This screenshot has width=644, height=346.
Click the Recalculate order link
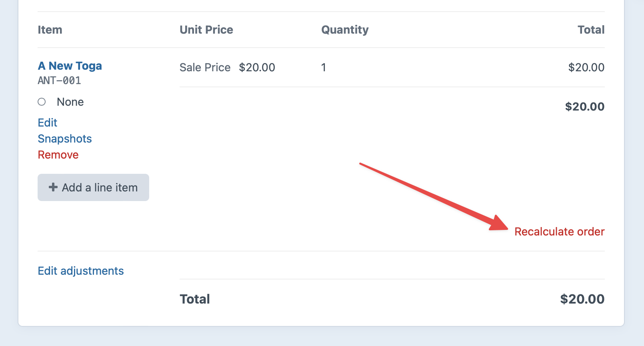(559, 231)
